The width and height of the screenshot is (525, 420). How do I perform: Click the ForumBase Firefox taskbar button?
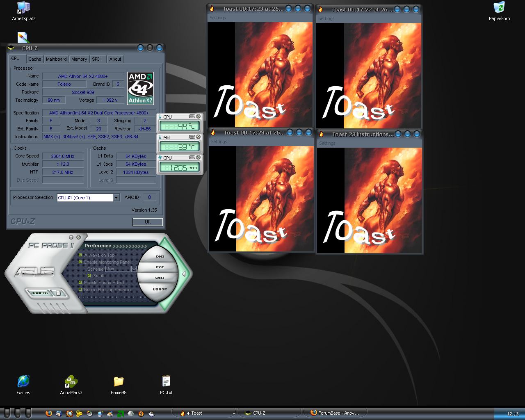tap(334, 413)
